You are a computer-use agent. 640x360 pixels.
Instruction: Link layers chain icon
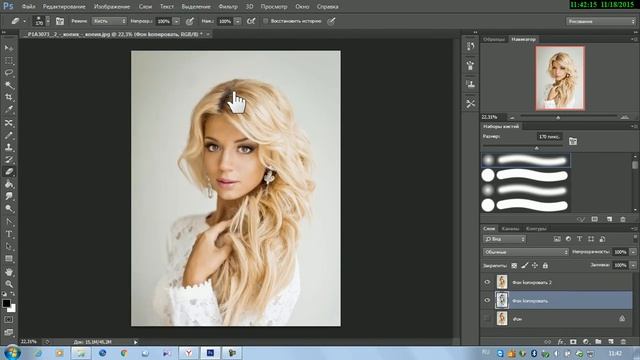pos(548,342)
